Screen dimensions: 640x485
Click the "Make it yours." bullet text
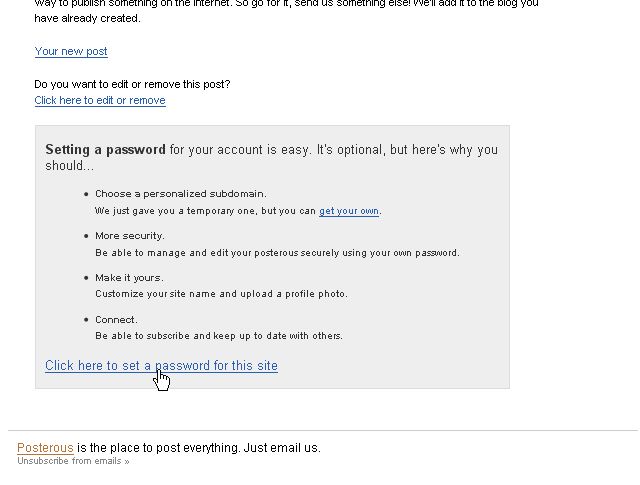point(129,278)
